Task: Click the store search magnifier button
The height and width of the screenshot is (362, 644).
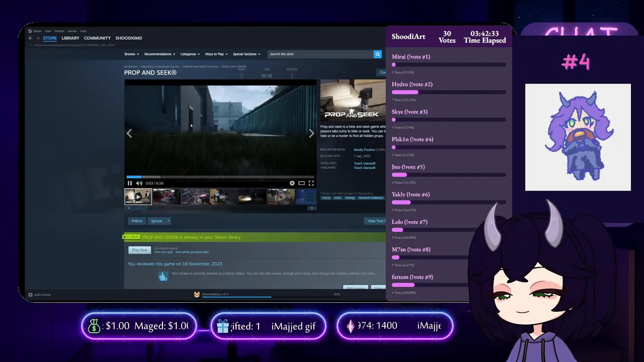Action: point(377,54)
